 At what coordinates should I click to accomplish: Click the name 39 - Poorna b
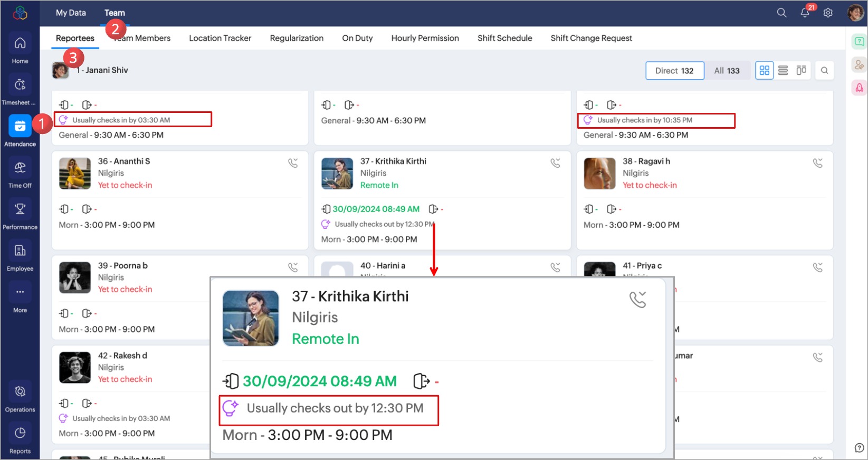(123, 265)
